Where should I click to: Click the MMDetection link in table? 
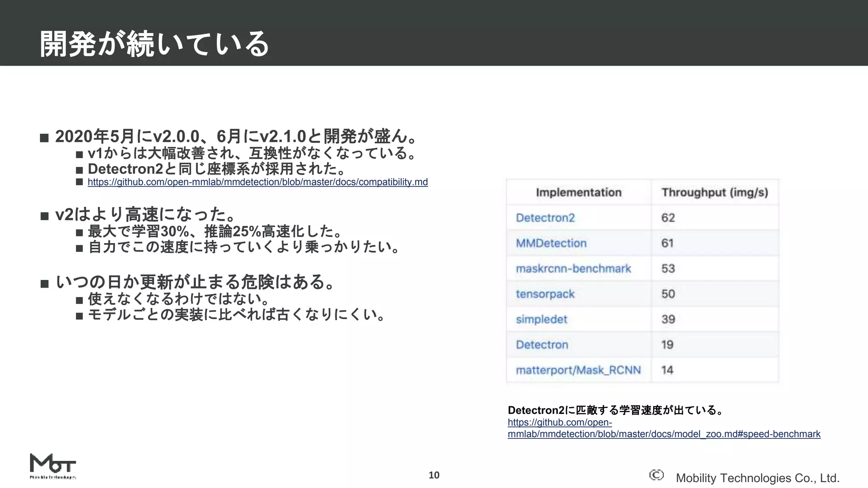click(x=551, y=243)
